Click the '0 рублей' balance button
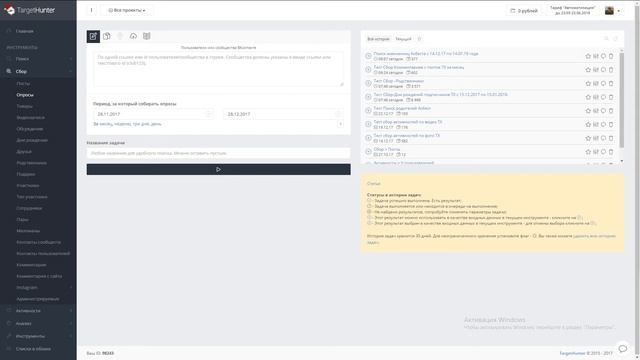 pos(524,11)
